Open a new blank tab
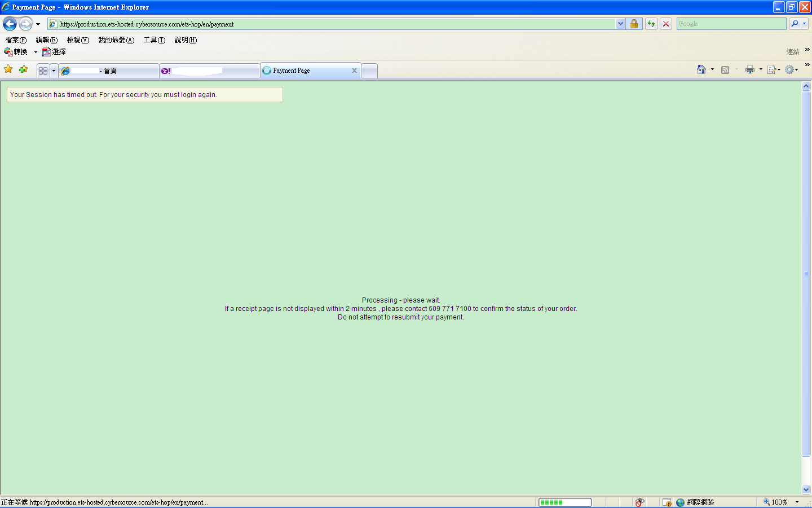 369,71
